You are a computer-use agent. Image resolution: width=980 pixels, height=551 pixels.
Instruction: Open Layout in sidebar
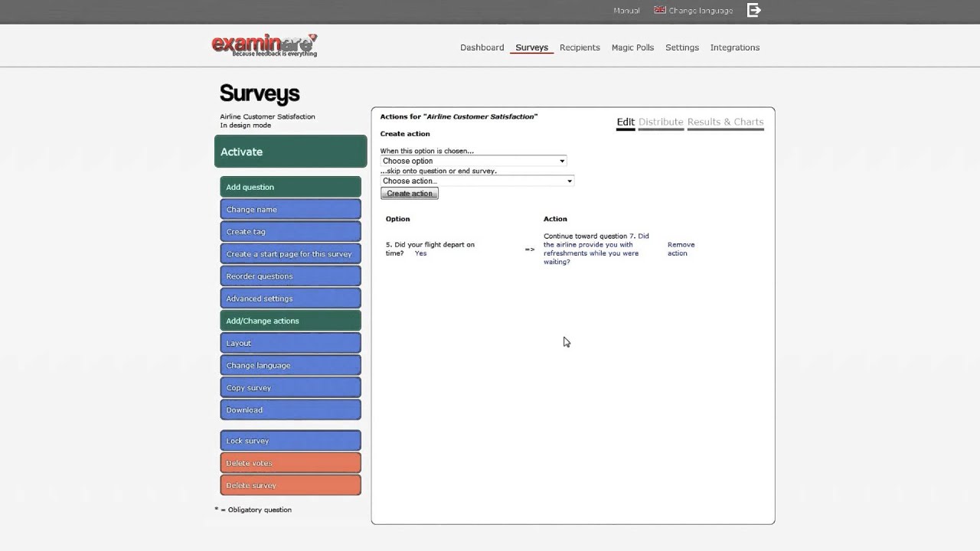[290, 343]
